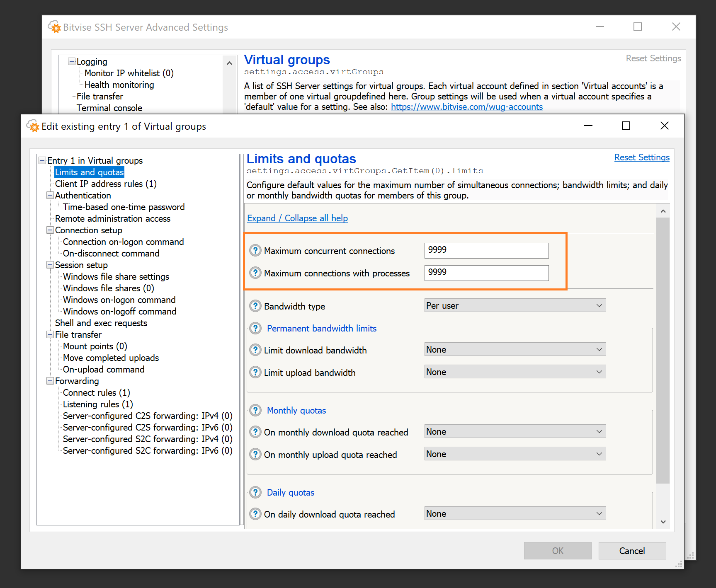This screenshot has width=716, height=588.
Task: Click the Maximum concurrent connections input field
Action: point(486,250)
